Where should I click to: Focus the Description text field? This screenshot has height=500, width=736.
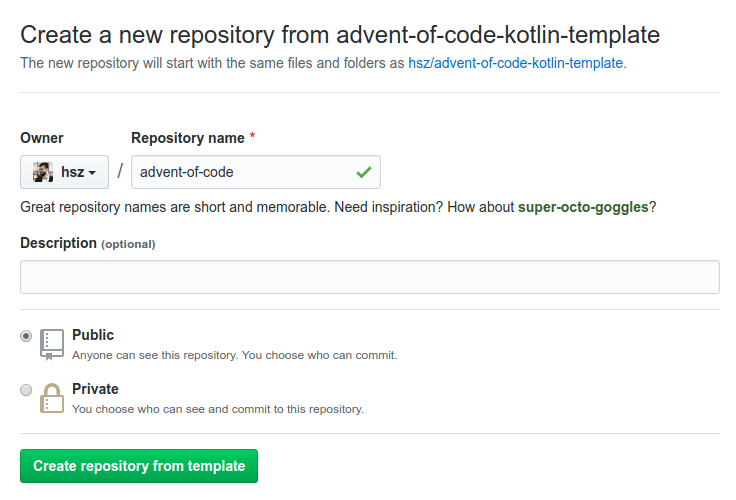pyautogui.click(x=370, y=277)
